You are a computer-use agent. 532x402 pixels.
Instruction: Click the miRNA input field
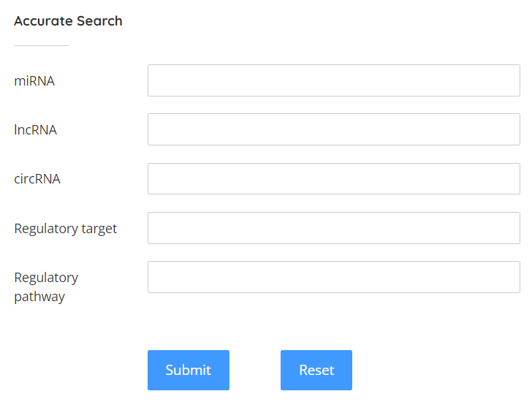point(333,80)
